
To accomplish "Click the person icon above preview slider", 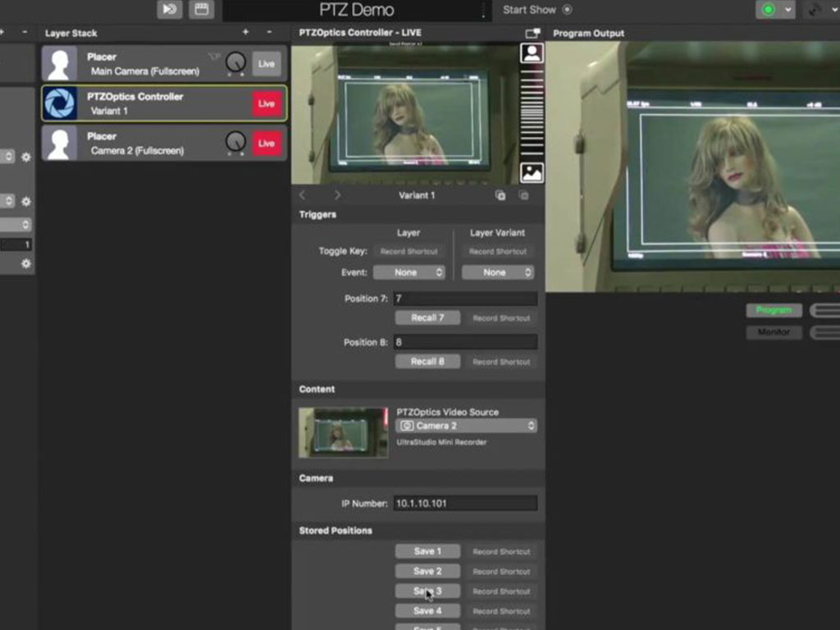I will click(532, 53).
